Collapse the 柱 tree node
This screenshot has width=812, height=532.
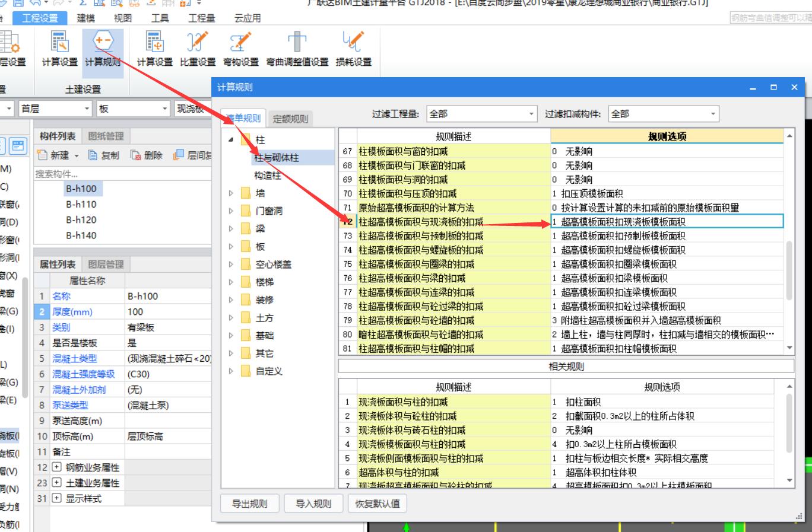231,140
